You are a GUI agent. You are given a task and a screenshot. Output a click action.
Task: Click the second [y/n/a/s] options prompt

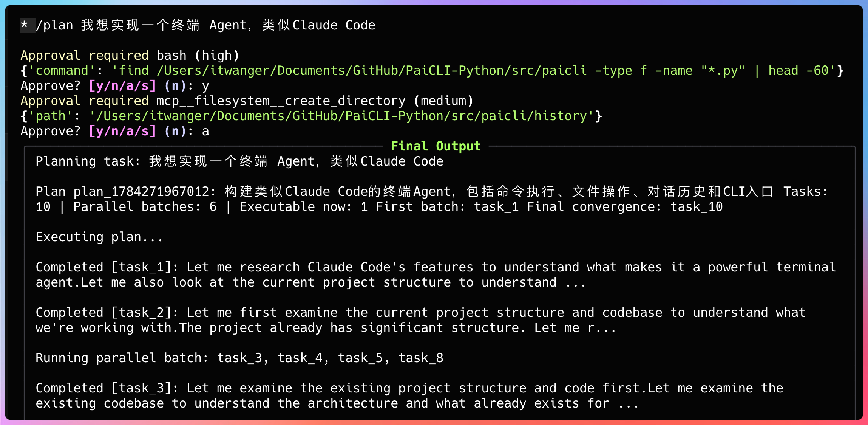click(x=122, y=131)
